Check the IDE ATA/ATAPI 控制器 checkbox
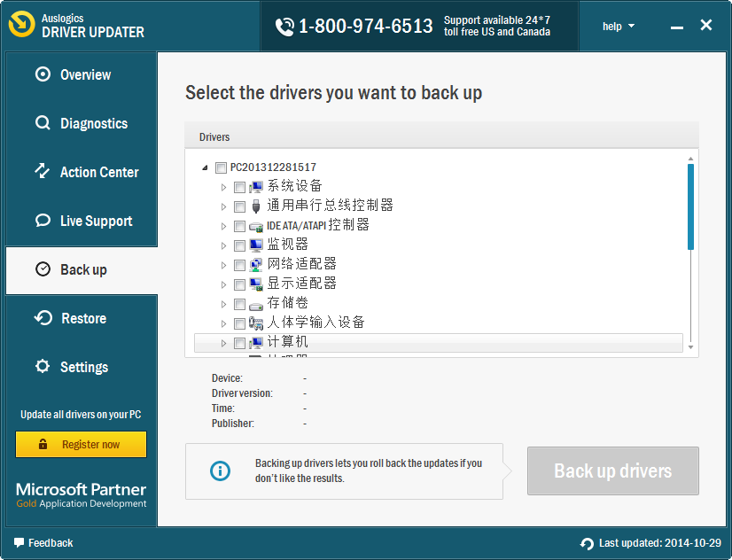This screenshot has width=732, height=560. [x=239, y=226]
